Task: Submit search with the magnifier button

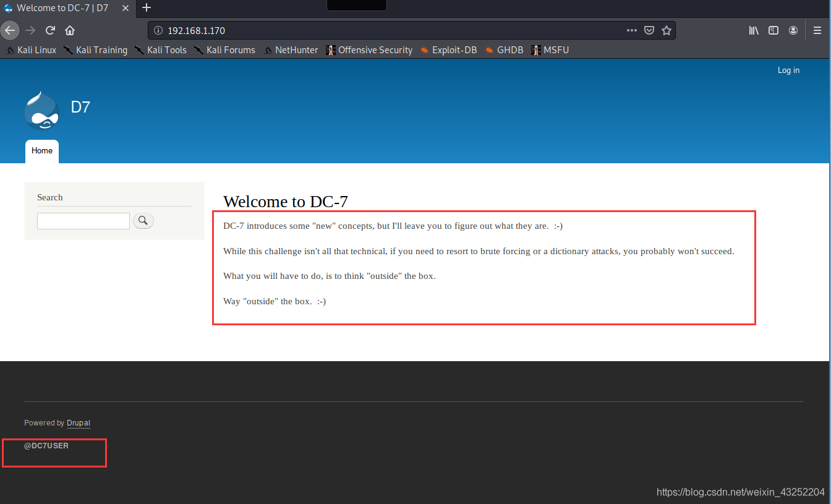Action: click(x=143, y=220)
